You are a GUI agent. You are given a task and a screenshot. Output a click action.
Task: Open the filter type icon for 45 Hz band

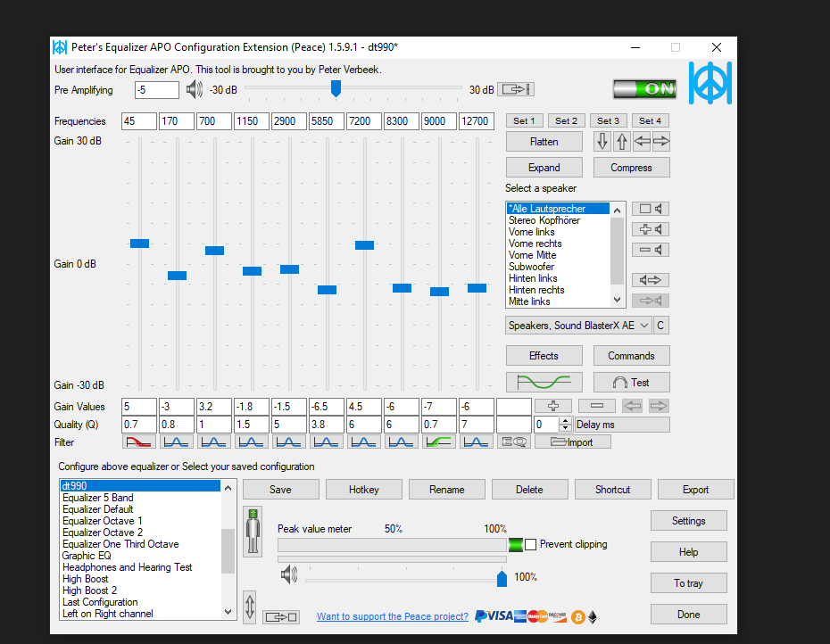coord(139,442)
